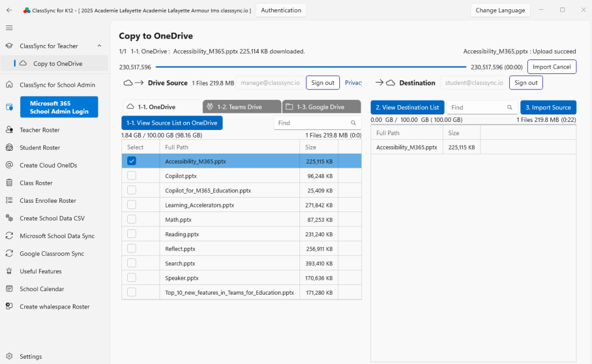
Task: Click the back arrow icon
Action: click(9, 10)
